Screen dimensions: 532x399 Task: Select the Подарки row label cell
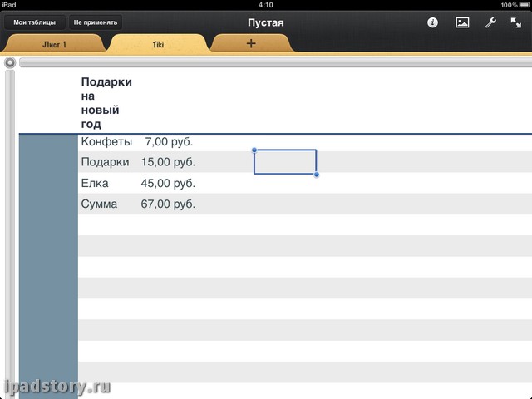106,162
